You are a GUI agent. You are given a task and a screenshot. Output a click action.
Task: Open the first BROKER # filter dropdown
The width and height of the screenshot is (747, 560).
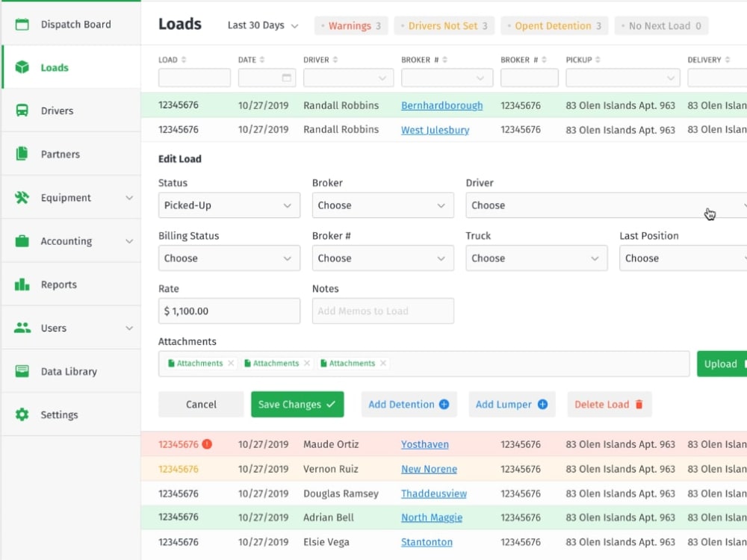pos(447,78)
